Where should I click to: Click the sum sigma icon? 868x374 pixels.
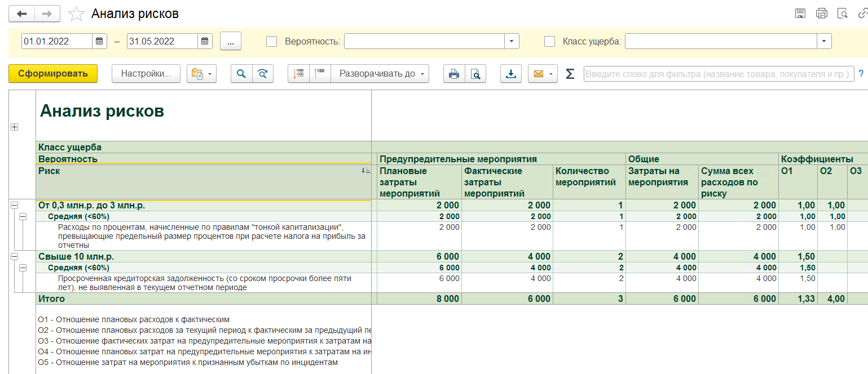(570, 74)
